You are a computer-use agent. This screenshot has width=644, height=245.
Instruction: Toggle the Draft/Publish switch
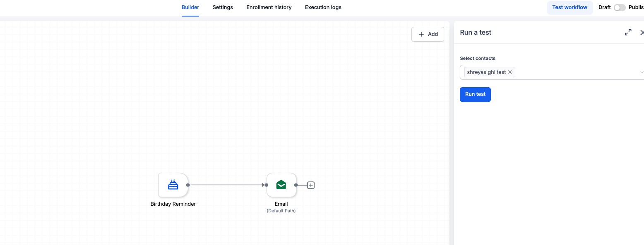(x=620, y=7)
